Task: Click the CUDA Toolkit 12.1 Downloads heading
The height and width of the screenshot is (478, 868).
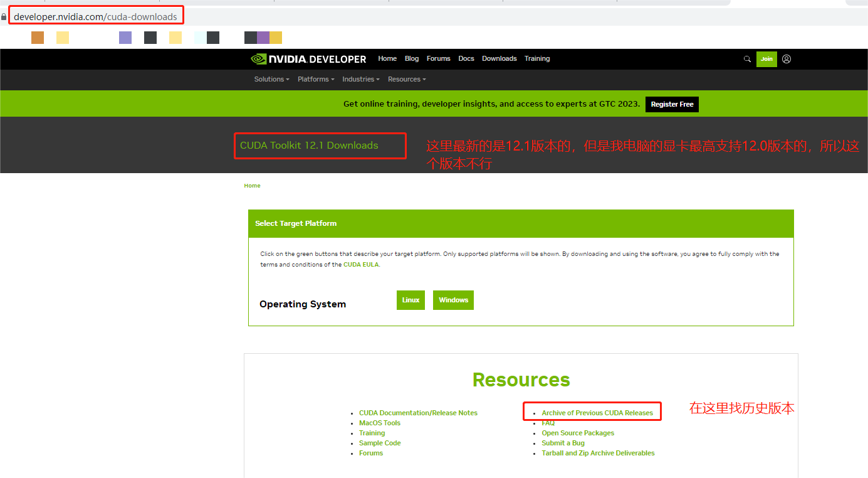Action: point(309,145)
